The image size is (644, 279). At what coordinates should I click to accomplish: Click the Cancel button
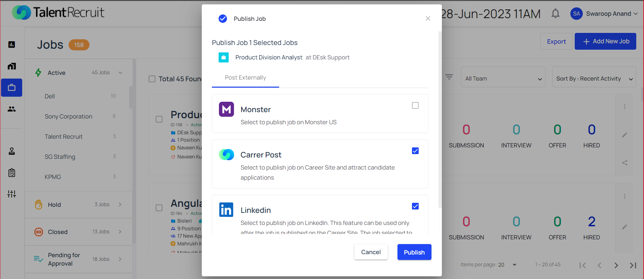tap(371, 252)
